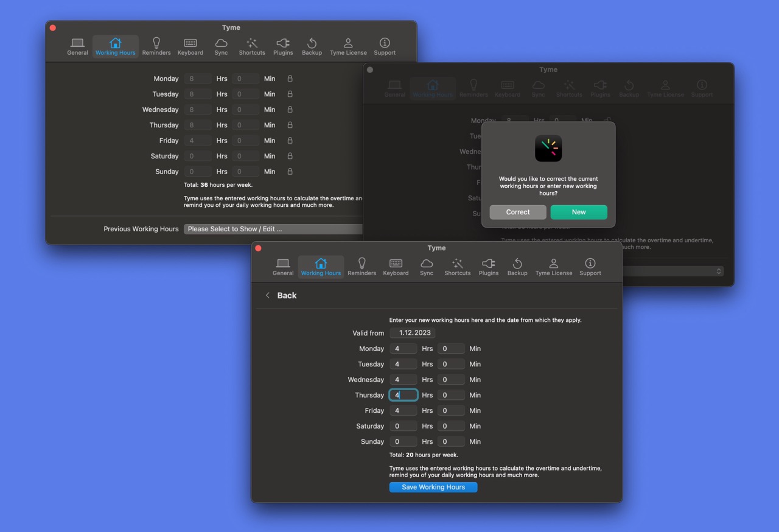
Task: Select Working Hours tab in the lock icons window
Action: click(116, 46)
